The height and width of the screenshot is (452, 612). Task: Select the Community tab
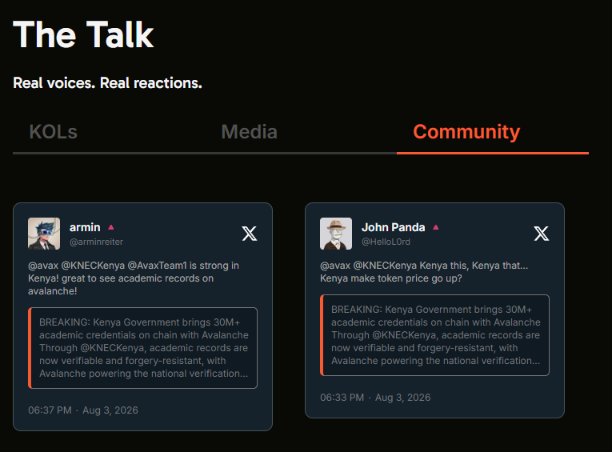click(x=466, y=132)
